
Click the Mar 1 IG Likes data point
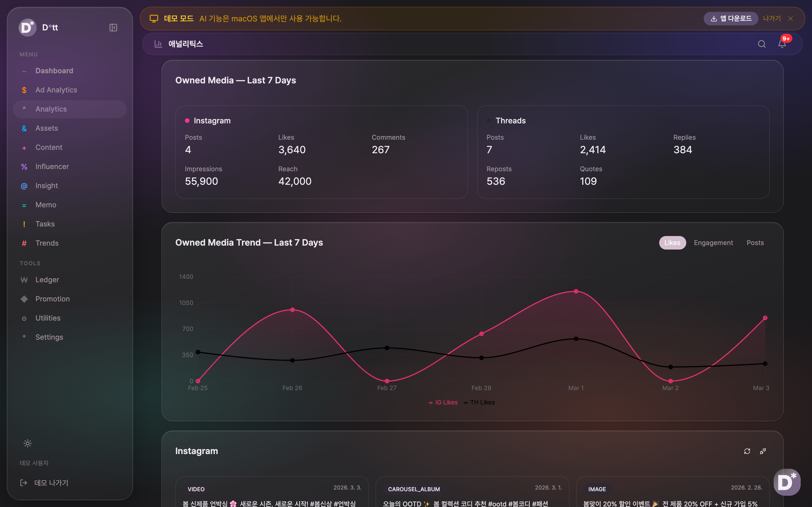pos(576,292)
